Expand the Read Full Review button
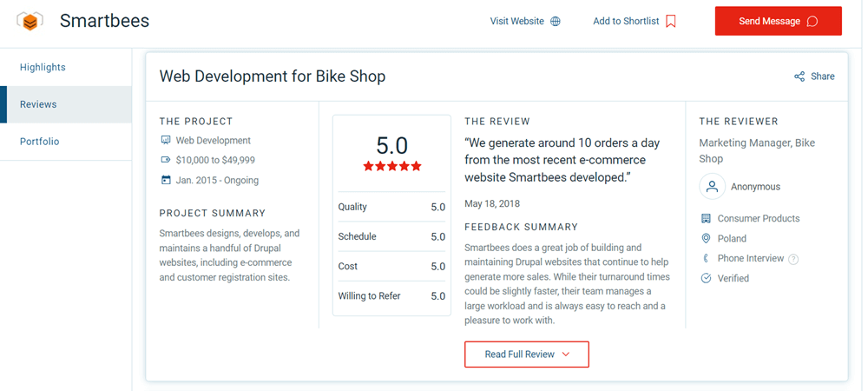Screen dimensions: 868x391 point(526,355)
